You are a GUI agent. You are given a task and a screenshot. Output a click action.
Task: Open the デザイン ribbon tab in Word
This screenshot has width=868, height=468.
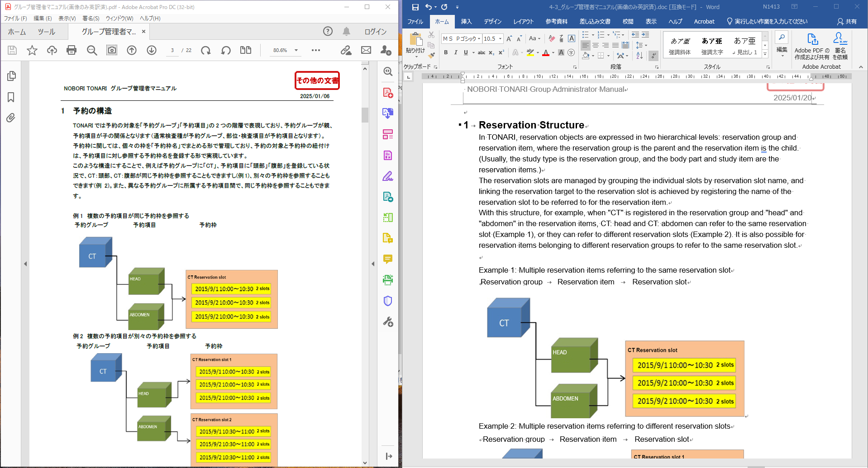tap(492, 21)
